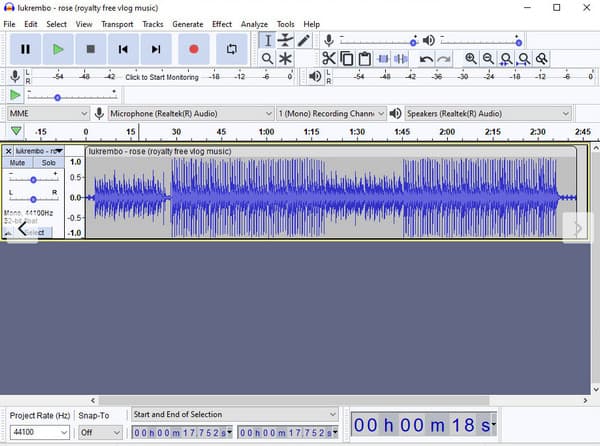
Task: Click the Play-at-Speed green arrow
Action: (x=15, y=95)
